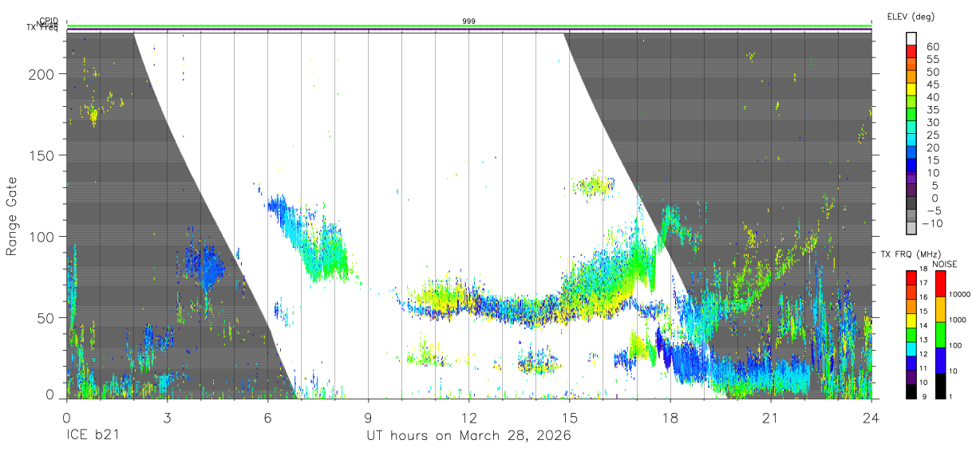
Task: Click the green CPID bar above the plot
Action: point(469,26)
